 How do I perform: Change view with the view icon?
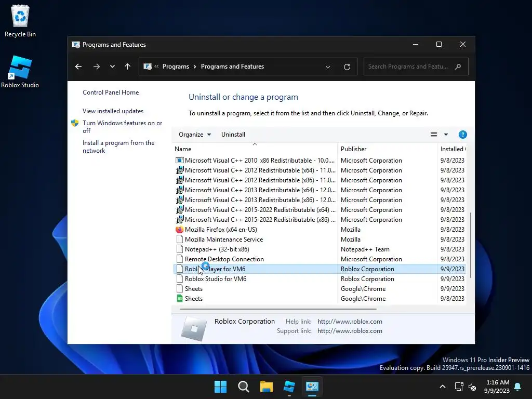click(434, 135)
